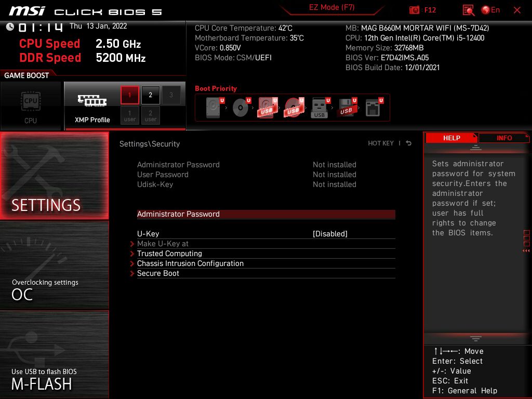
Task: Click the top help panel grip handle
Action: coord(476,148)
